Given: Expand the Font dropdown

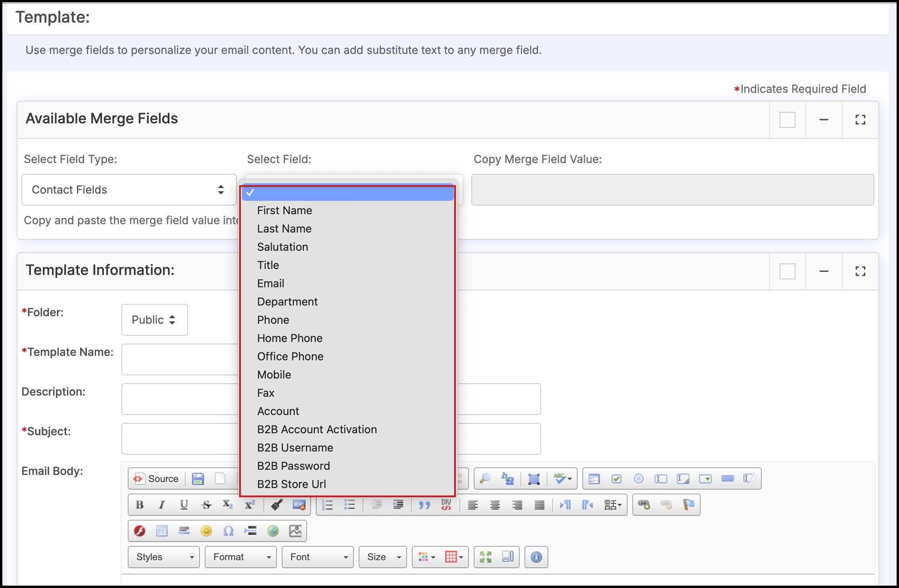Looking at the screenshot, I should coord(317,557).
